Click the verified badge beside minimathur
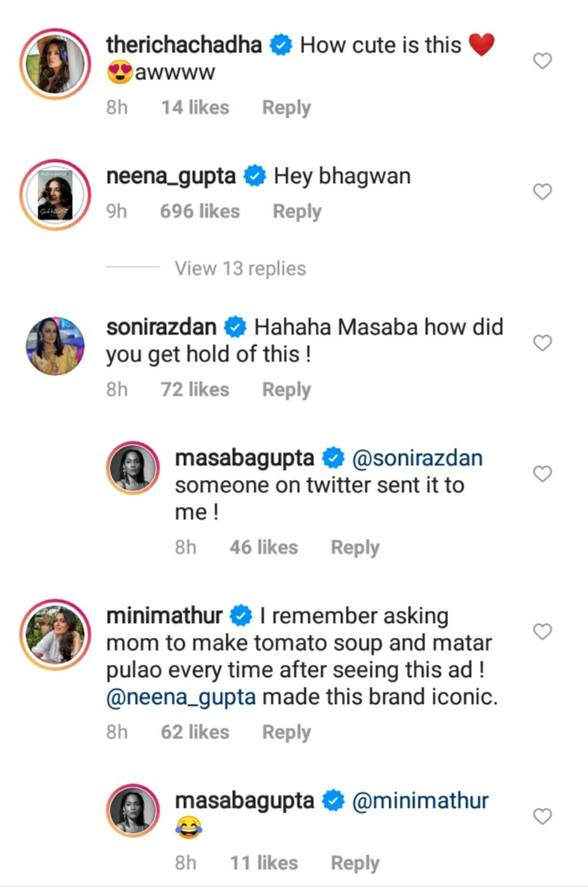This screenshot has height=888, width=588. point(241,615)
